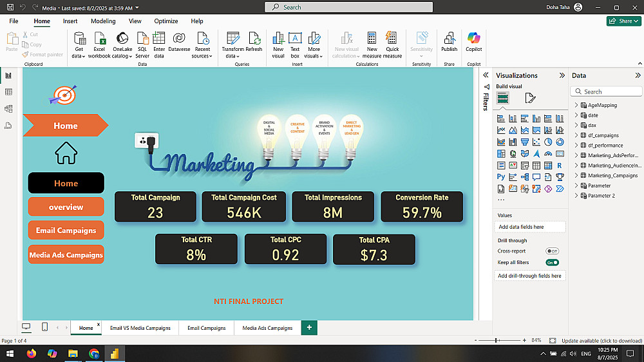Insert a Text box
The image size is (644, 362).
(x=295, y=39)
